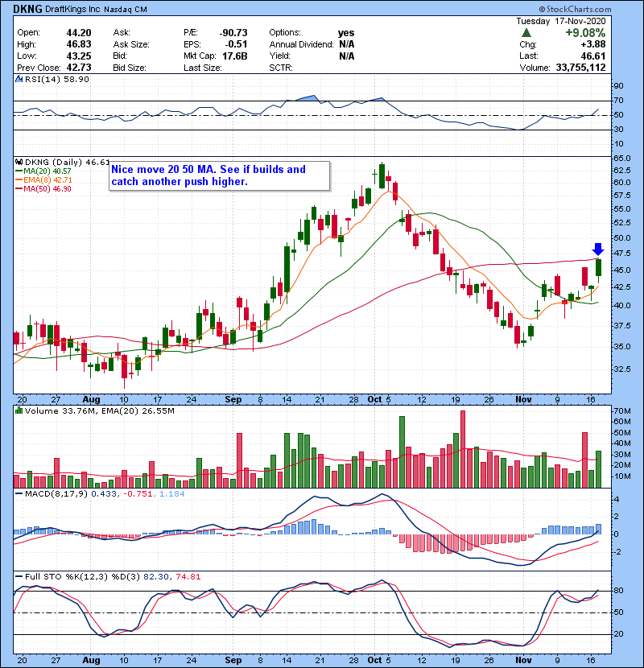Viewport: 644px width, 668px height.
Task: Click the Chg value +3.88
Action: pyautogui.click(x=593, y=44)
